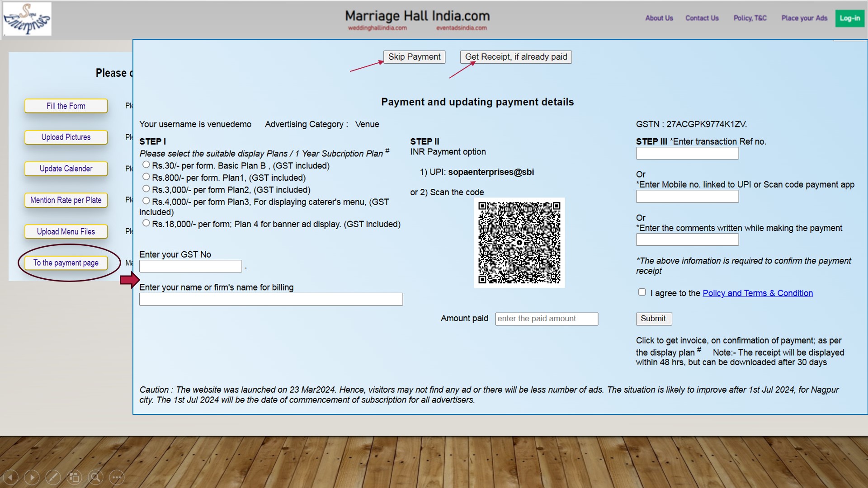
Task: Open the see all slides icon
Action: pyautogui.click(x=74, y=477)
